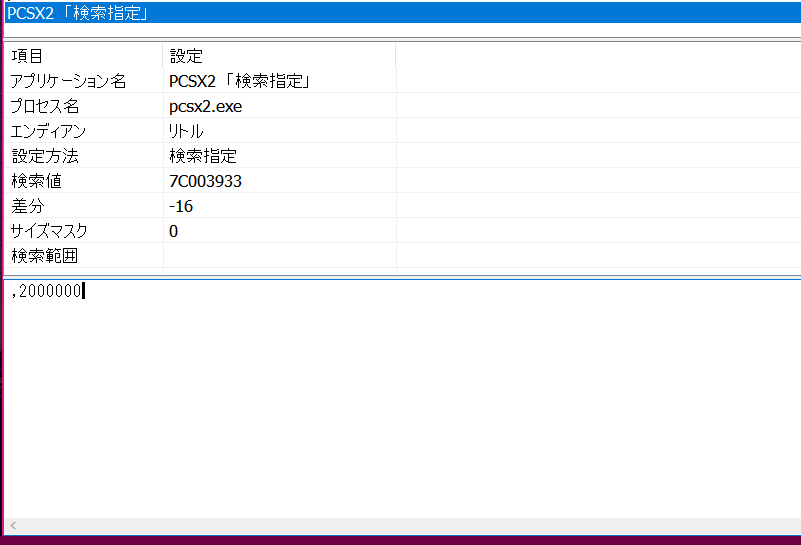The image size is (801, 545).
Task: Click the 0 size mask value
Action: [x=173, y=231]
